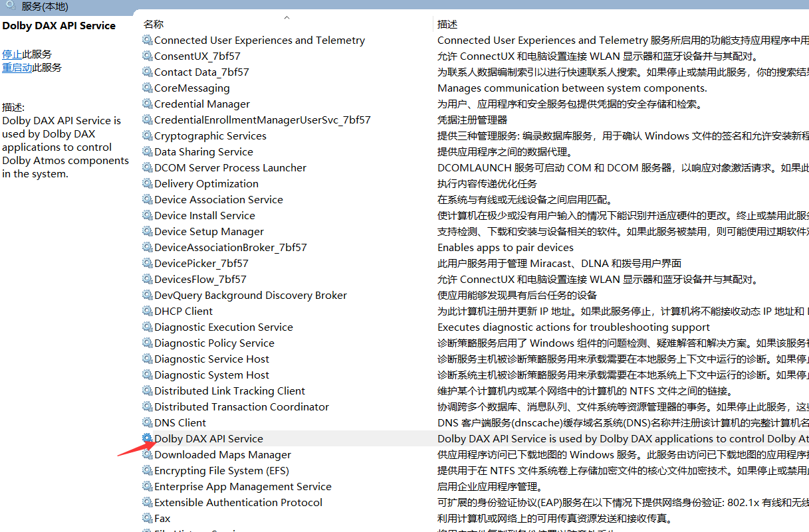Click the sort arrow above the name column
Image resolution: width=809 pixels, height=532 pixels.
click(x=287, y=17)
